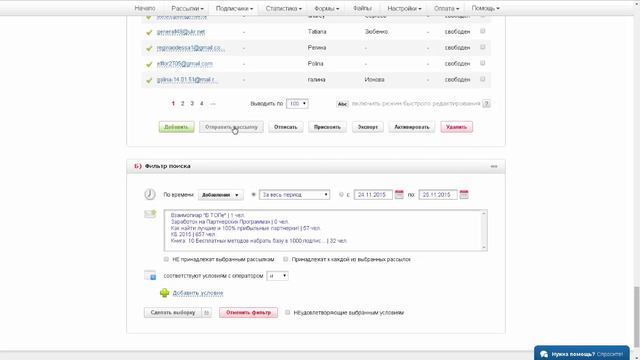This screenshot has height=360, width=640.
Task: Select 'Как найти лучшие и 100% прибыльные партнерки' entry
Action: (245, 228)
